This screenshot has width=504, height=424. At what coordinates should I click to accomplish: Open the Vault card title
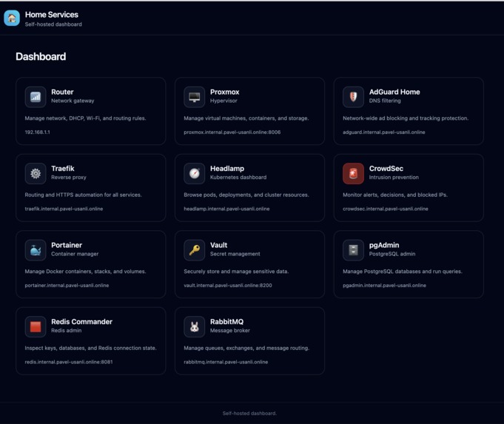pyautogui.click(x=218, y=245)
